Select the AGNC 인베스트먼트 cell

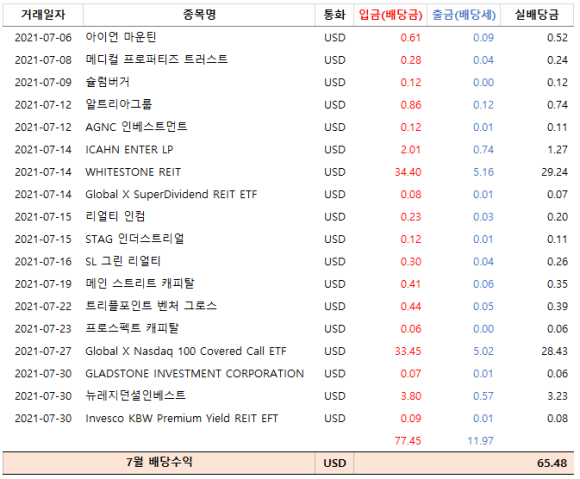click(136, 127)
